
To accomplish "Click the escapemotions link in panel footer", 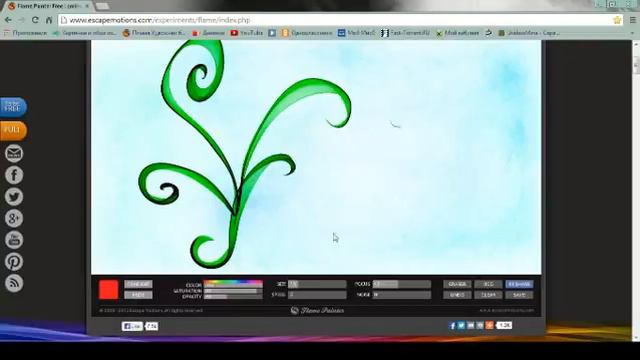I will pos(507,311).
